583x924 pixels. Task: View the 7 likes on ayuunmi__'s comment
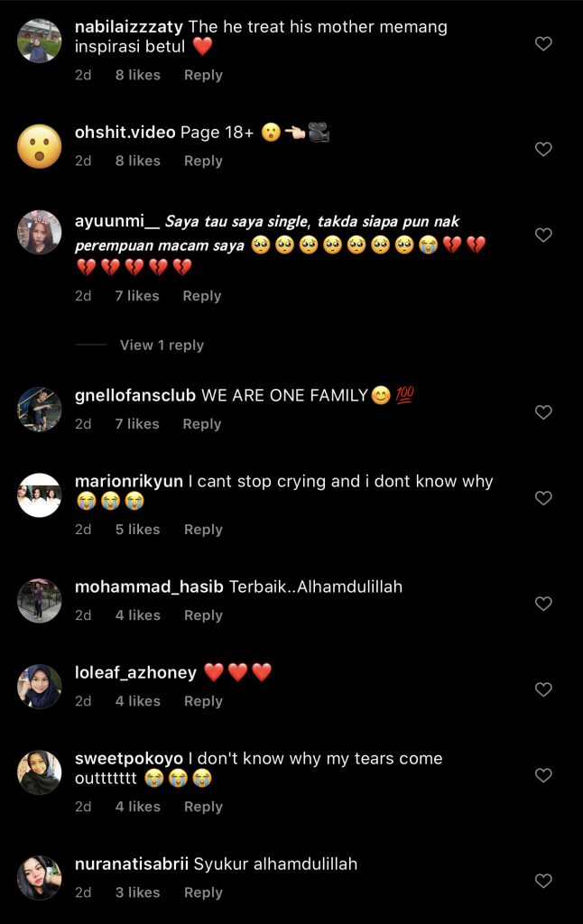tap(137, 296)
